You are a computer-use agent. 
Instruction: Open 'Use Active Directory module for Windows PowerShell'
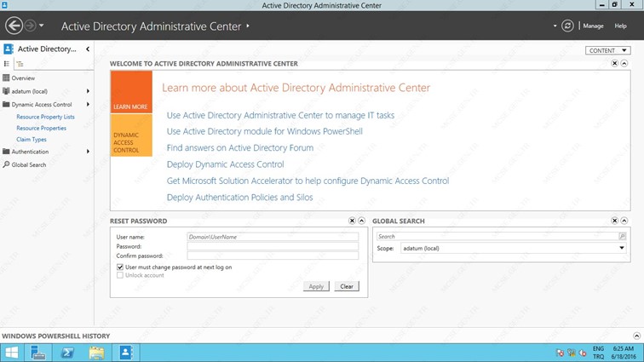[x=264, y=131]
